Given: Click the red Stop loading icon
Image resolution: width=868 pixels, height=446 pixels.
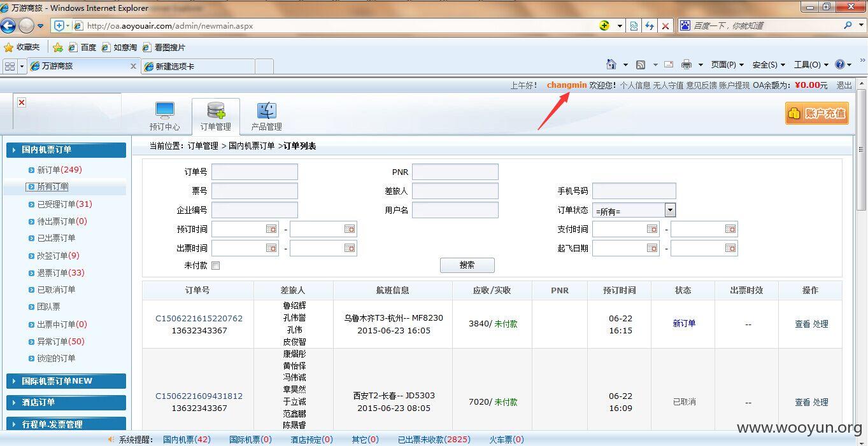Looking at the screenshot, I should pyautogui.click(x=665, y=26).
